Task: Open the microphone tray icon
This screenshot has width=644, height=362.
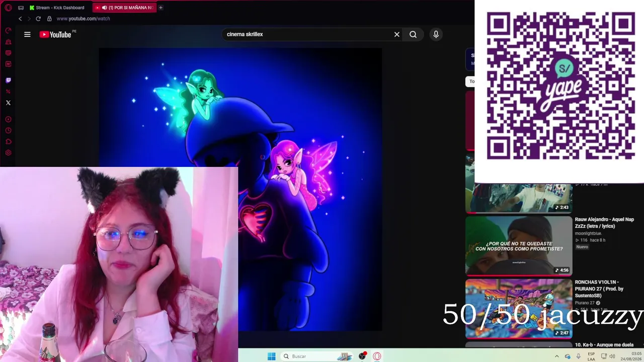Action: (x=579, y=356)
